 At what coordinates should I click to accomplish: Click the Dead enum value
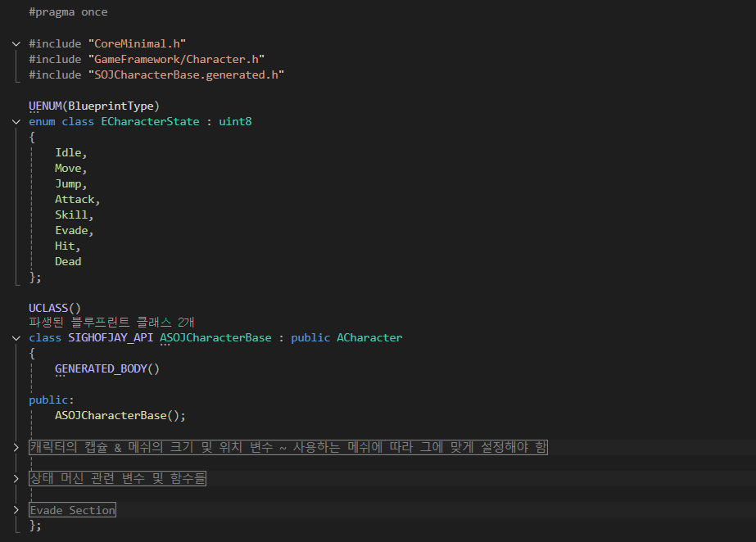pyautogui.click(x=68, y=262)
